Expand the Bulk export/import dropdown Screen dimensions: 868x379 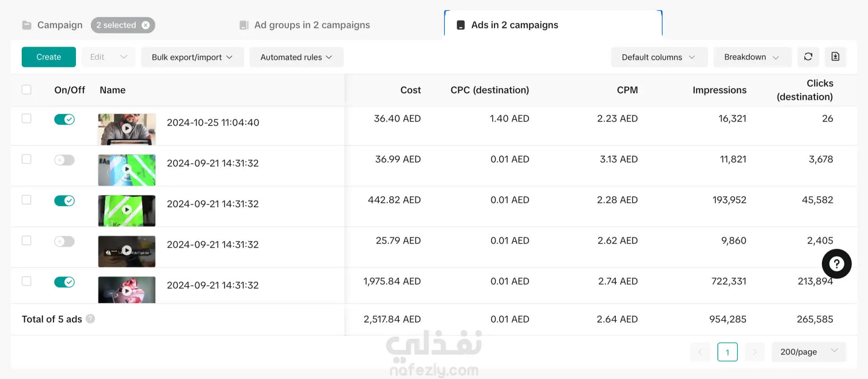tap(192, 57)
